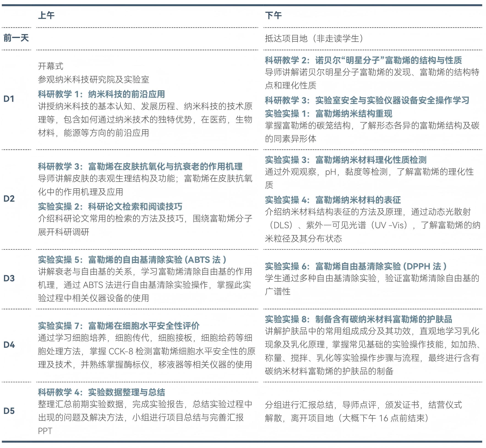486x448 pixels.
Task: Click heading 实验实操 2: 科研论文检索和阅读技巧
Action: [110, 206]
